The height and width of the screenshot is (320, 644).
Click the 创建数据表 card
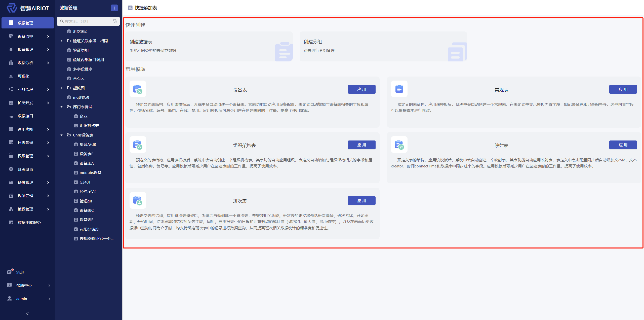pos(209,46)
